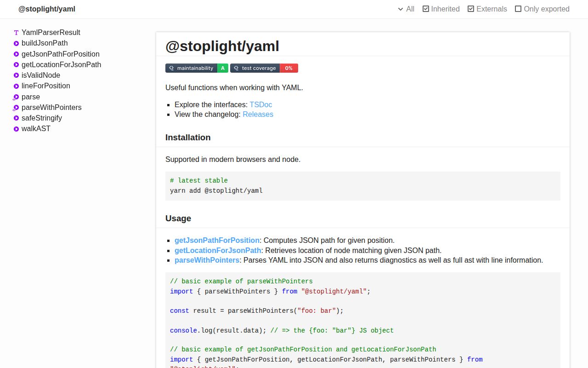Click 'Supported in modern browsers and node' text
Screen dimensions: 588x368
coord(233,160)
